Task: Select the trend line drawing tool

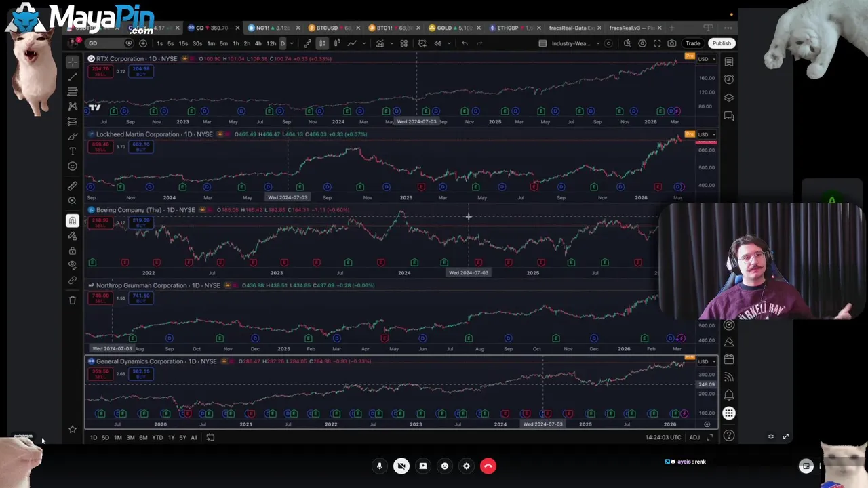Action: point(73,77)
